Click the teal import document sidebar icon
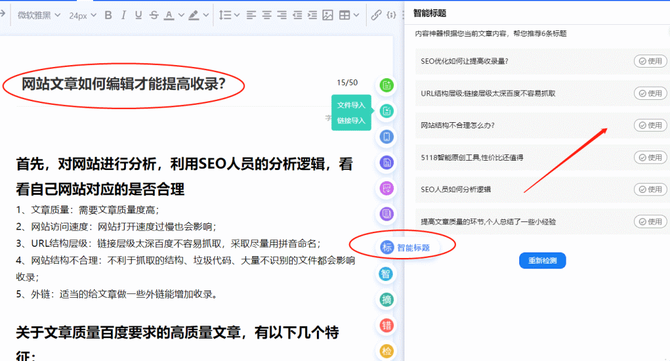Screen dimensions: 670x361 [x=386, y=111]
